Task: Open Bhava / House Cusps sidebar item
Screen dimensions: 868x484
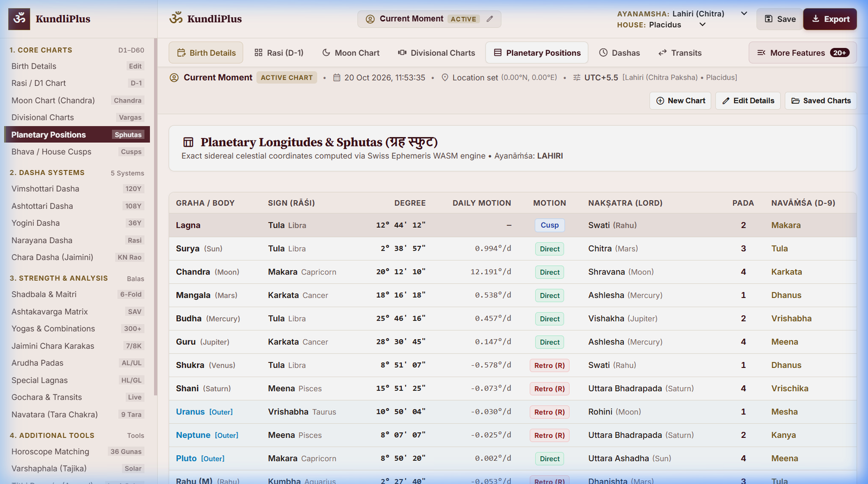Action: [x=77, y=152]
